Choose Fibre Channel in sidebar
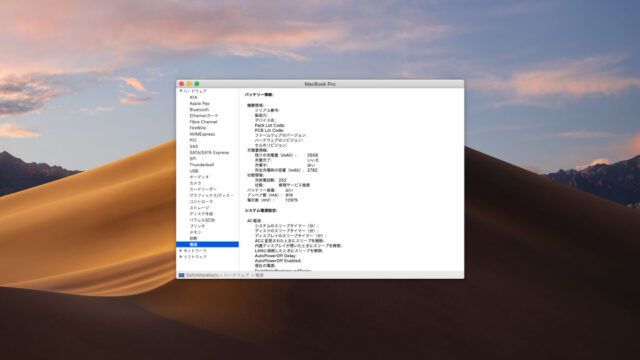The height and width of the screenshot is (360, 640). 203,122
